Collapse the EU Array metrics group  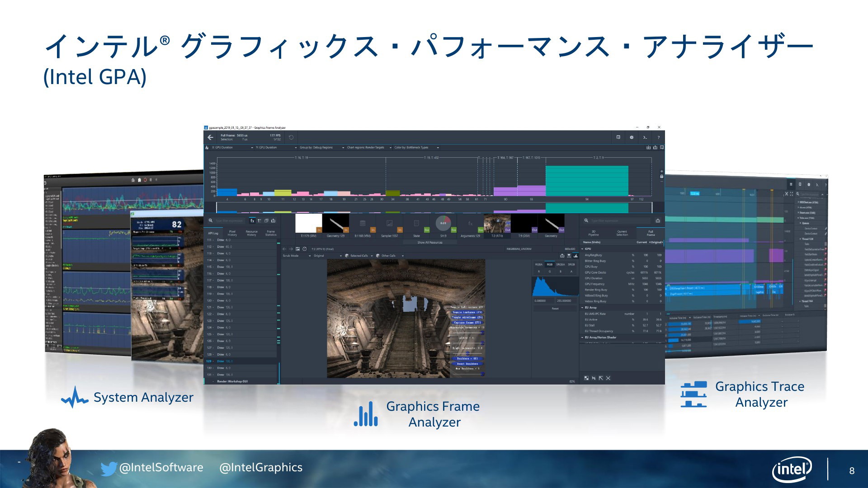[582, 308]
